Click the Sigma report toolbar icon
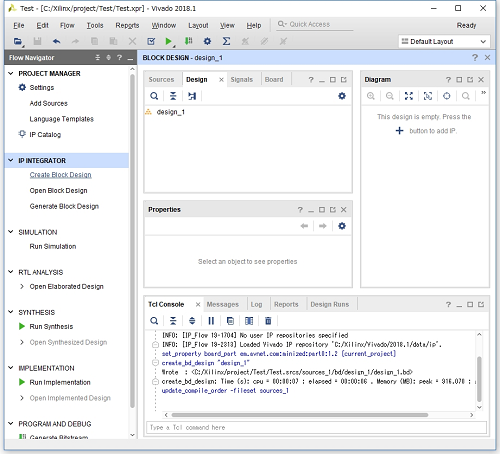 pos(226,41)
